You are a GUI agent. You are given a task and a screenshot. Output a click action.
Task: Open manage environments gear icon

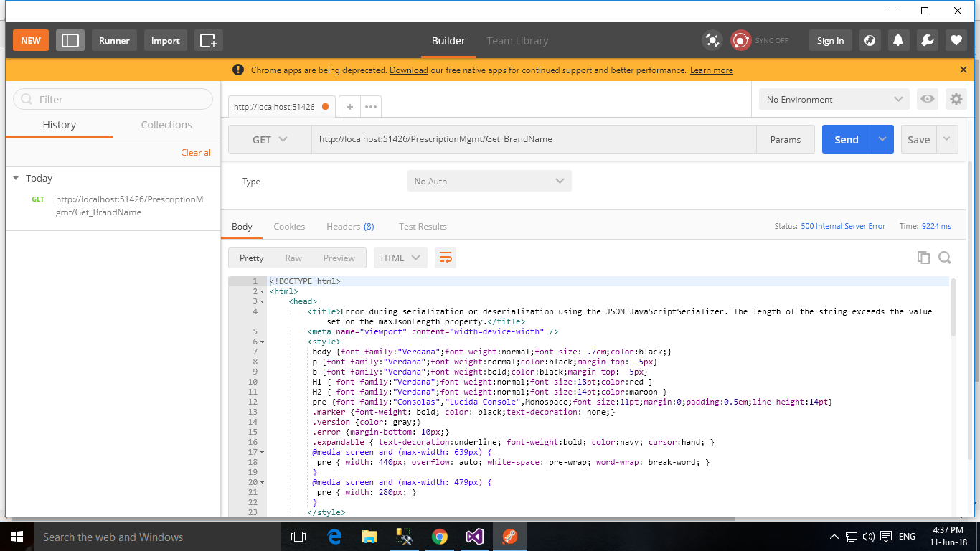[x=956, y=99]
